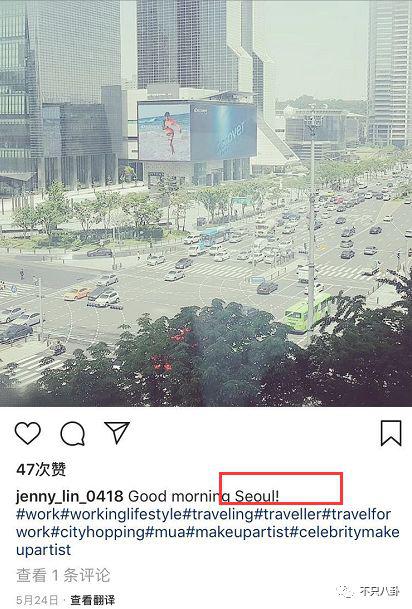This screenshot has width=412, height=609.
Task: Open the Seoul street photo
Action: [x=206, y=203]
